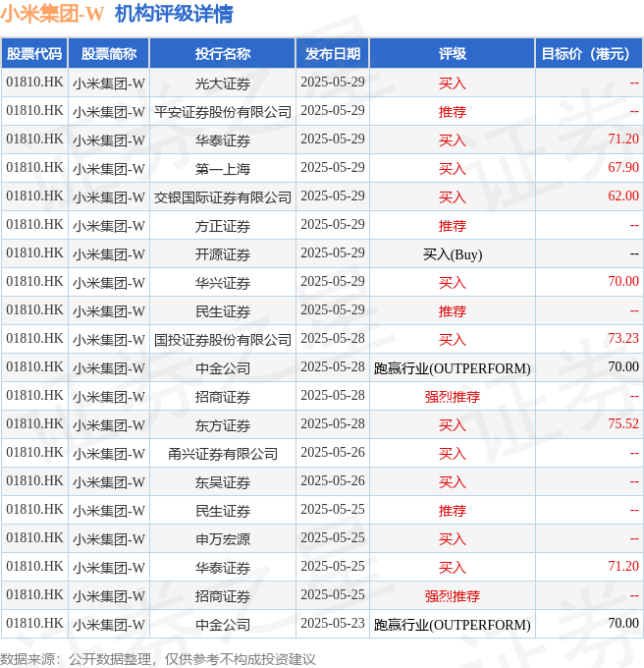This screenshot has height=668, width=644.
Task: Select the 方正证券 cell
Action: pos(223,226)
